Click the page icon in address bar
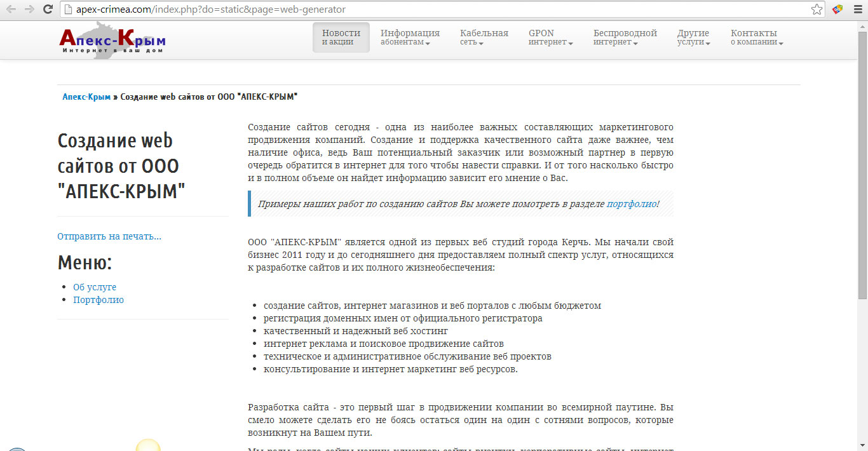 pyautogui.click(x=68, y=10)
